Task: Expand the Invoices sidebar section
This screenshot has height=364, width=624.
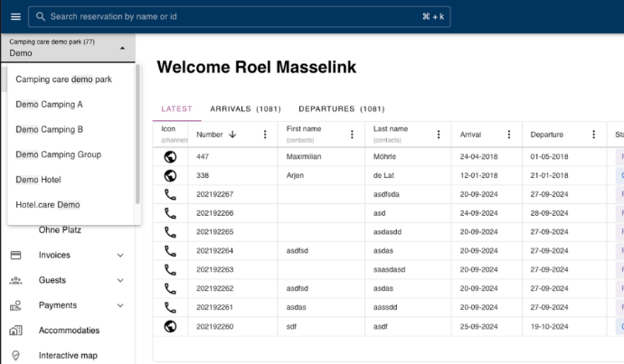Action: pos(120,256)
